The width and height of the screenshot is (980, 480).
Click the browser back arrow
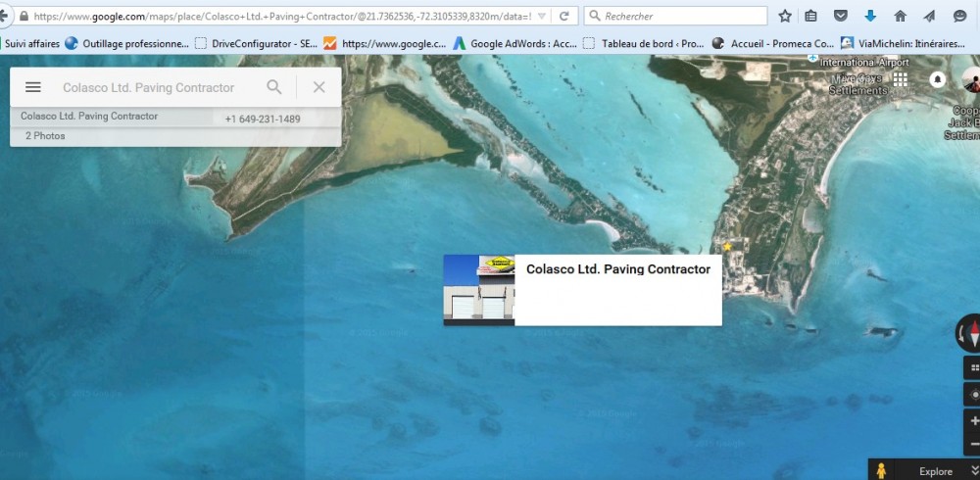[4, 16]
